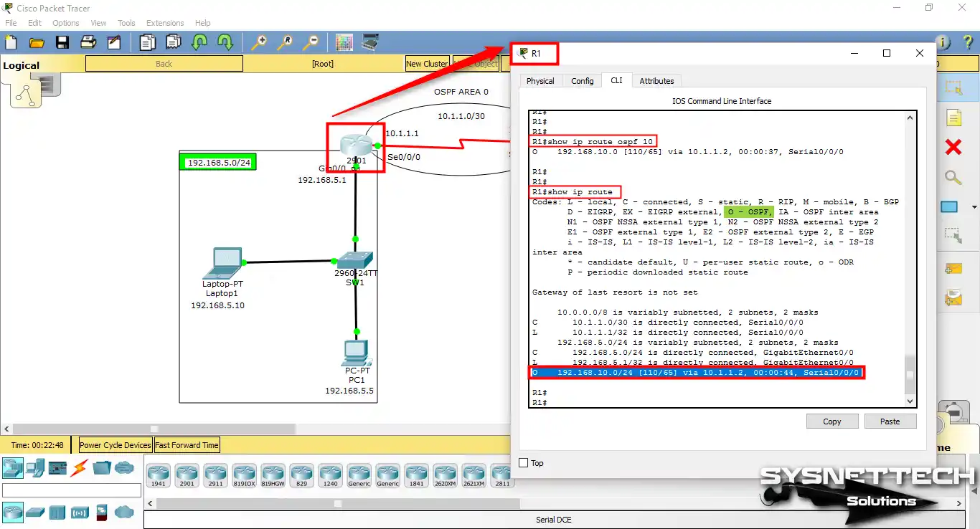Screen dimensions: 980x529
Task: Copy selection using the toolbar Copy icon
Action: click(x=147, y=42)
